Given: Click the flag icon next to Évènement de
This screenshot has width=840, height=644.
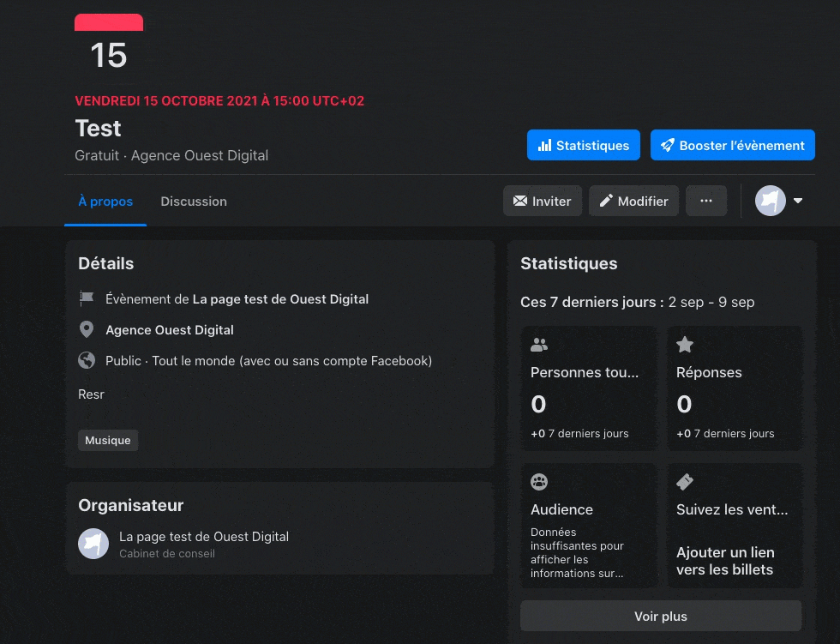Looking at the screenshot, I should [x=87, y=298].
